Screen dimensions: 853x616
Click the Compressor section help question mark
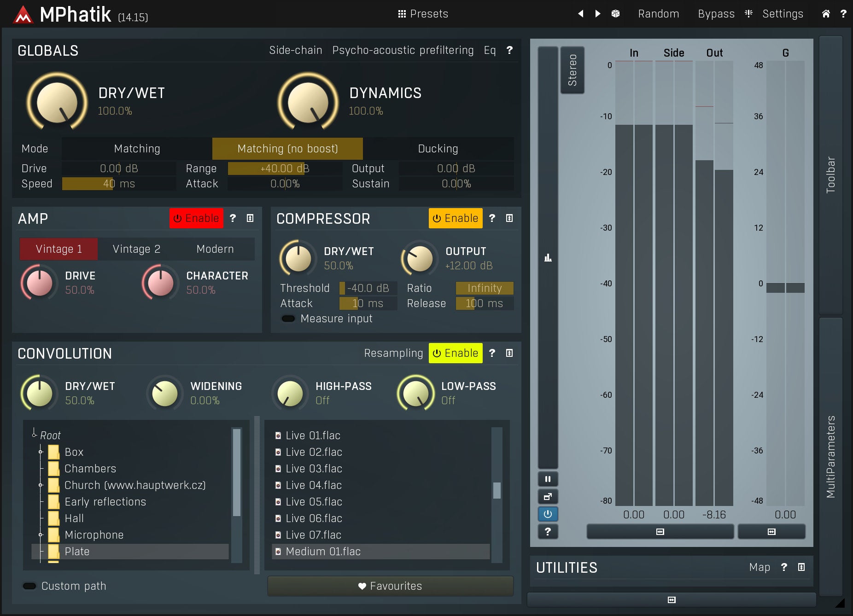(x=492, y=218)
